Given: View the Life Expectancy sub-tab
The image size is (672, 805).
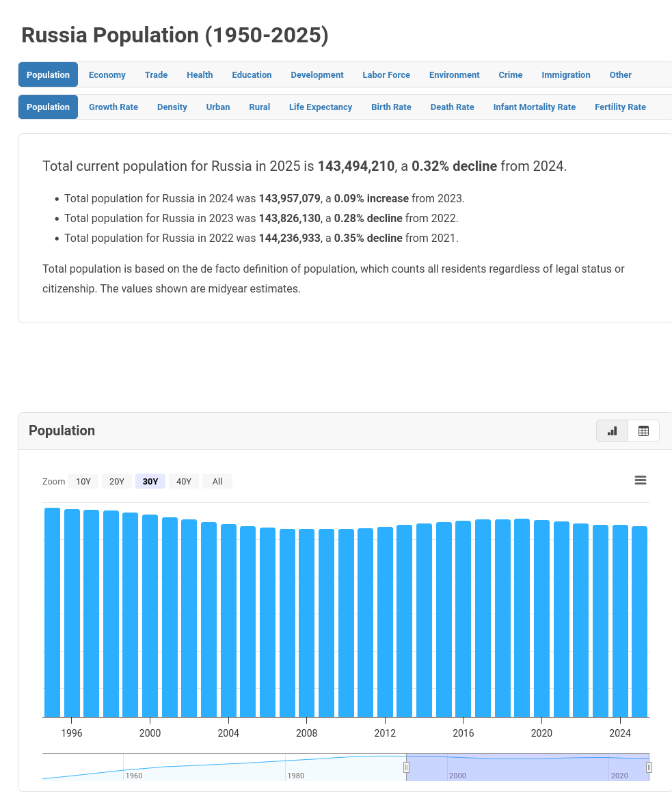Looking at the screenshot, I should (321, 107).
